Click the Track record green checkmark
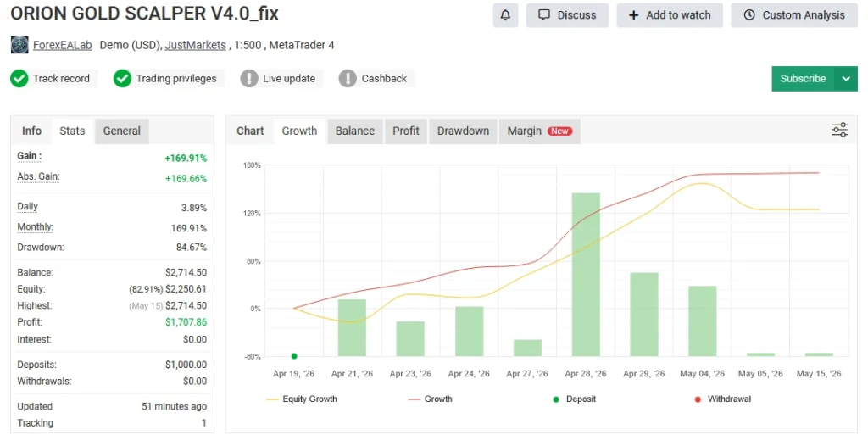868x435 pixels. pos(19,79)
